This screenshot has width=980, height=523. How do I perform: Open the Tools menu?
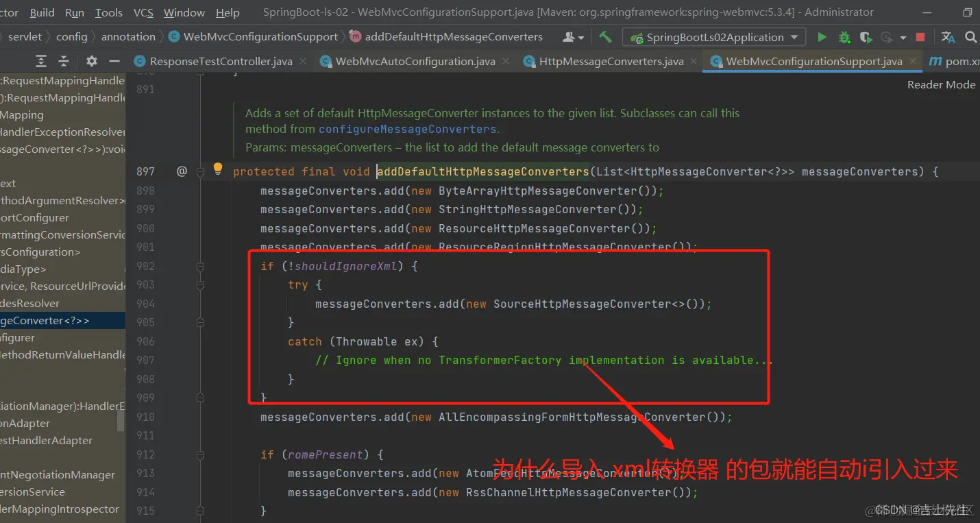click(109, 12)
